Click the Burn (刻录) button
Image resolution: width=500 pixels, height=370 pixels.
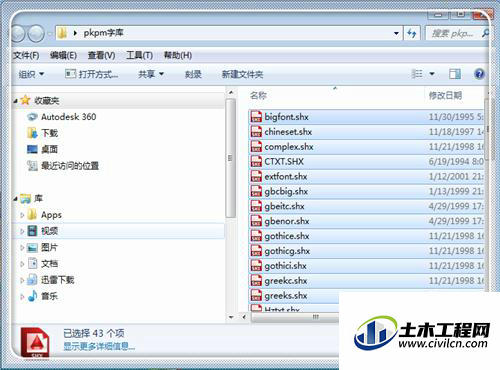[x=193, y=74]
